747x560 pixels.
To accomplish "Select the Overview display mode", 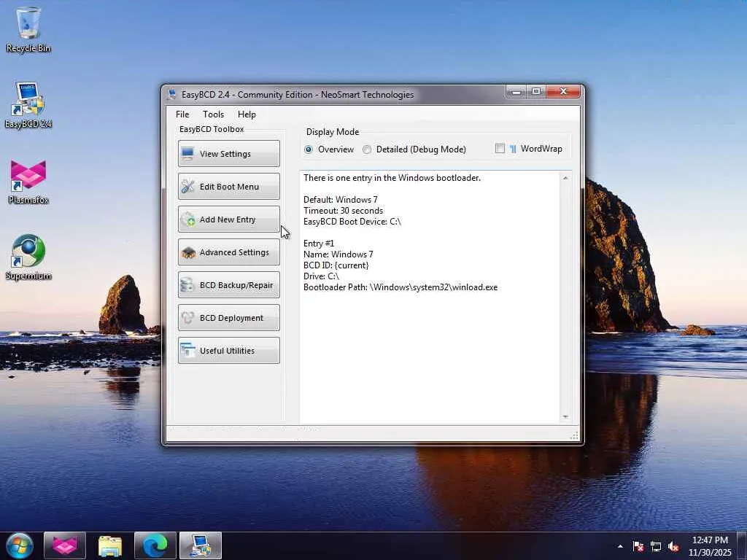I will point(309,149).
